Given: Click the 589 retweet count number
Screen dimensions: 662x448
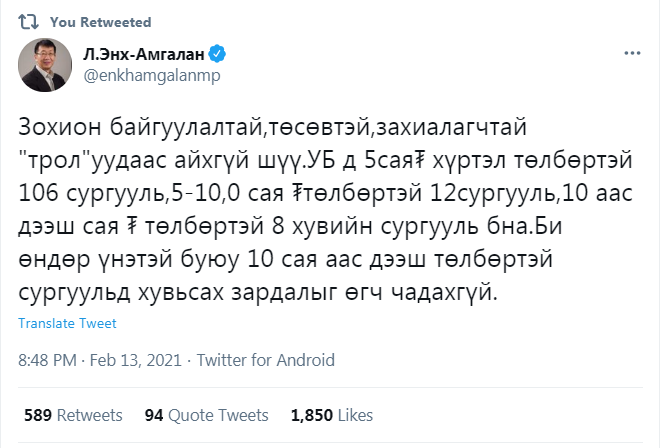Looking at the screenshot, I should tap(38, 415).
